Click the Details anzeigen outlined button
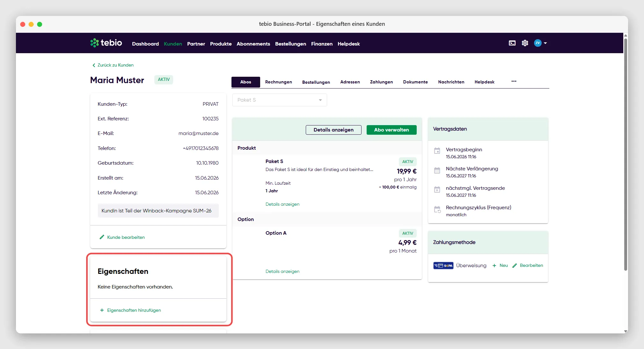Image resolution: width=644 pixels, height=349 pixels. pos(333,130)
